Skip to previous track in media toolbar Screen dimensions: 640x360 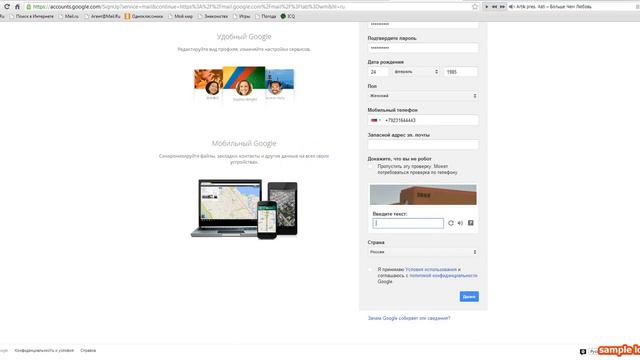(x=494, y=7)
